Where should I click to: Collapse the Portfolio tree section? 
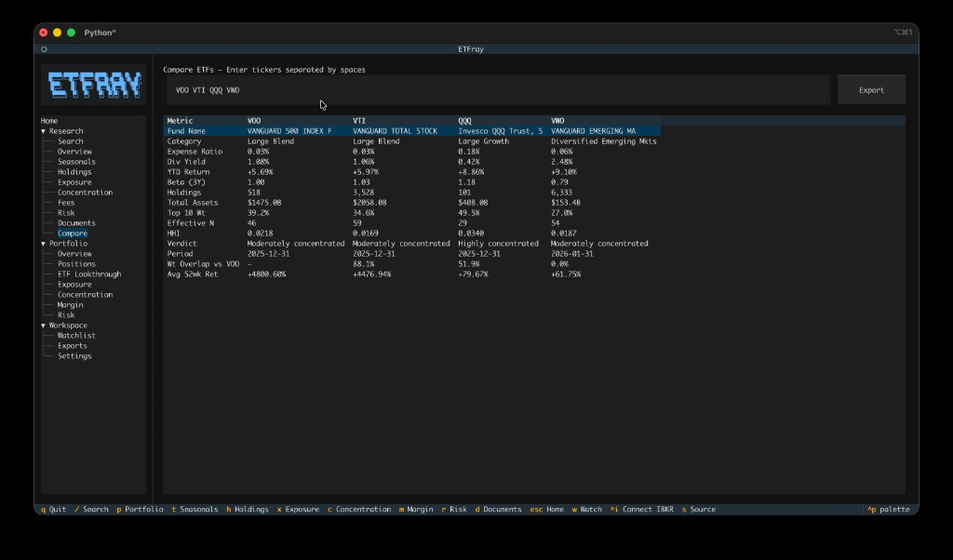point(43,244)
